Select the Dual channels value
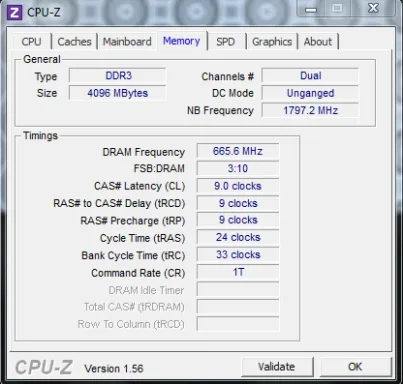The image size is (403, 384). [310, 76]
